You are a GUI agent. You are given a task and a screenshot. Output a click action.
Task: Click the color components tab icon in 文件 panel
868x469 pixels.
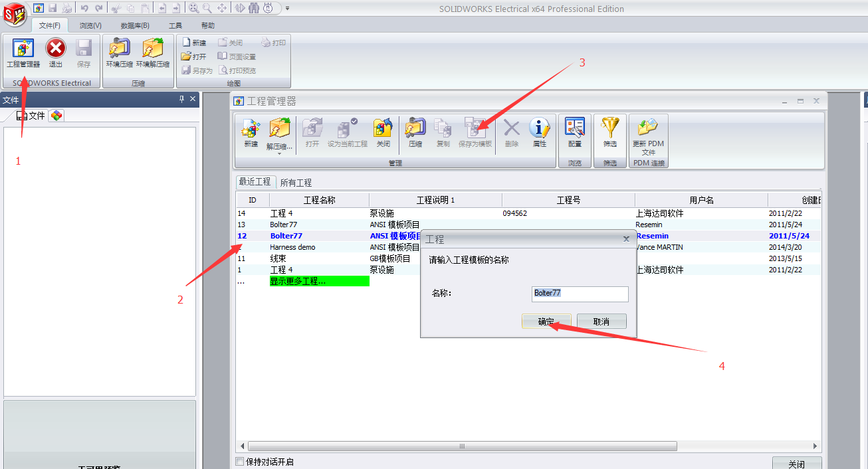pyautogui.click(x=57, y=116)
